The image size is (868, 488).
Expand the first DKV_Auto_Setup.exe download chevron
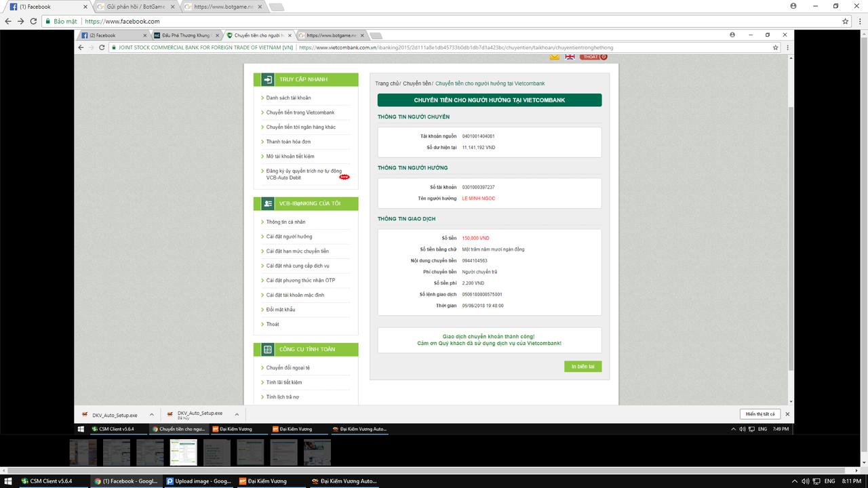point(151,414)
